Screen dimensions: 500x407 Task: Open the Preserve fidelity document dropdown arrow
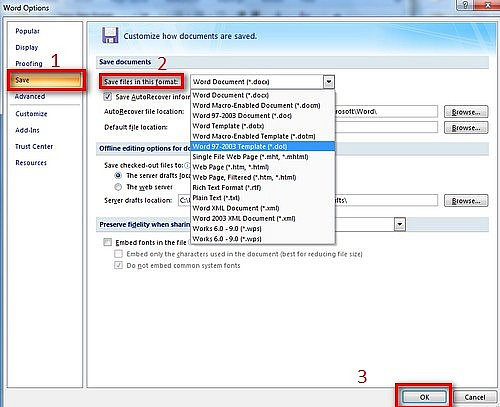[400, 224]
